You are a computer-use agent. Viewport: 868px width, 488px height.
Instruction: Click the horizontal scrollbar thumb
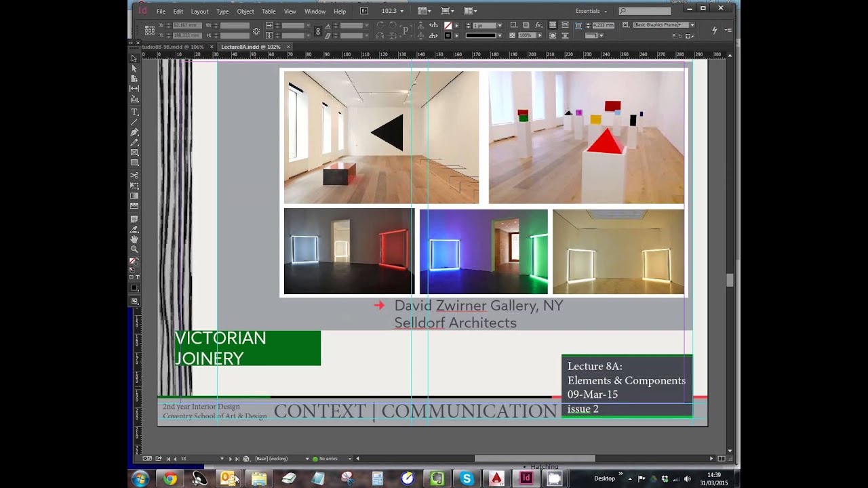(534, 459)
